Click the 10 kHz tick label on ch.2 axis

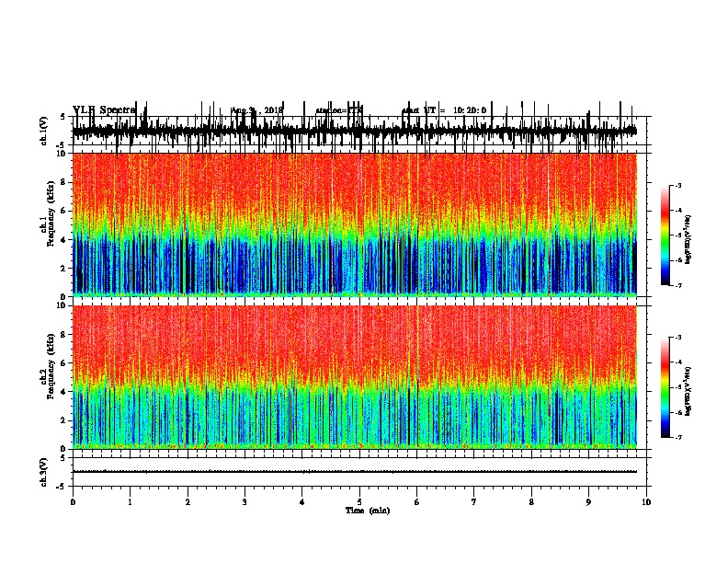(62, 305)
